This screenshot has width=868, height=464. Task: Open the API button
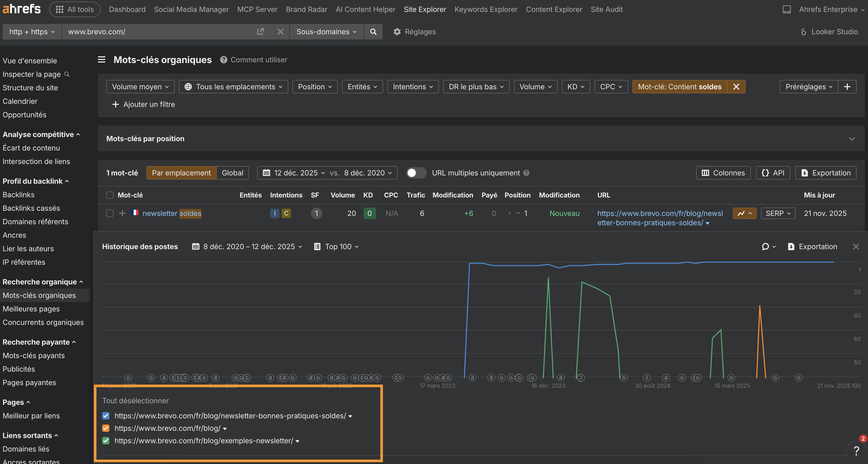[773, 173]
